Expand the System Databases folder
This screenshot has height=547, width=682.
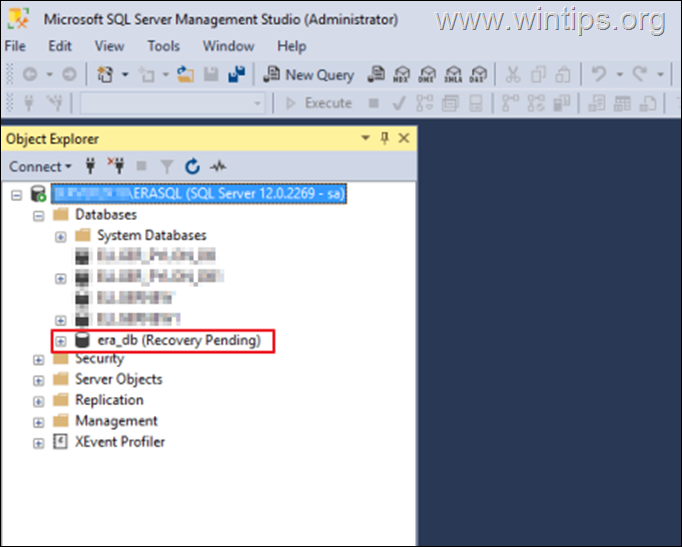[60, 237]
